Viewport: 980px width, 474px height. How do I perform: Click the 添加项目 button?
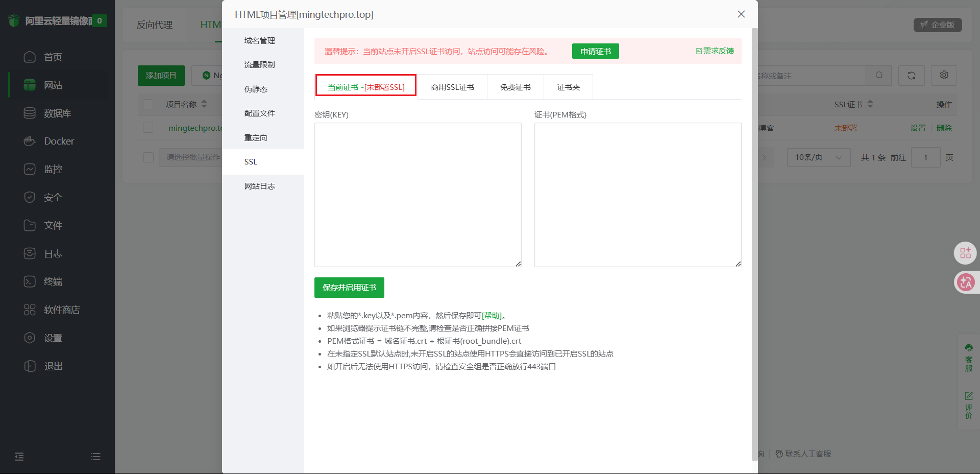tap(161, 76)
